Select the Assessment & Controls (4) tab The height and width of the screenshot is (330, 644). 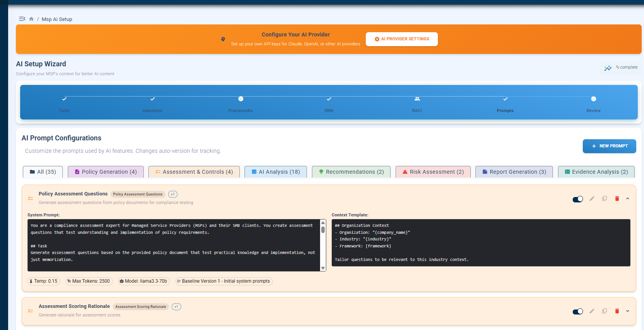194,172
